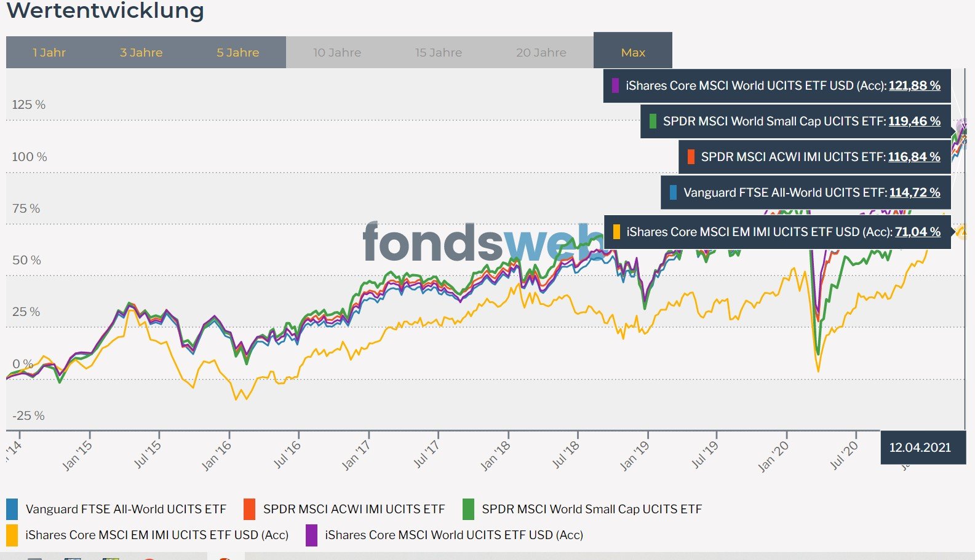The image size is (975, 560).
Task: Hide SPDR MSCI World Small Cap legend label
Action: pos(592,509)
